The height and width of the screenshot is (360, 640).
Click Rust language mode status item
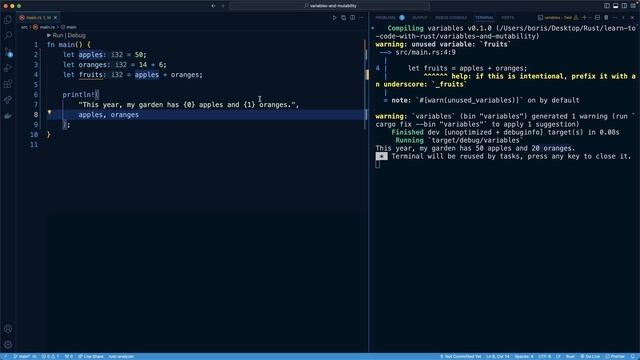click(x=570, y=356)
